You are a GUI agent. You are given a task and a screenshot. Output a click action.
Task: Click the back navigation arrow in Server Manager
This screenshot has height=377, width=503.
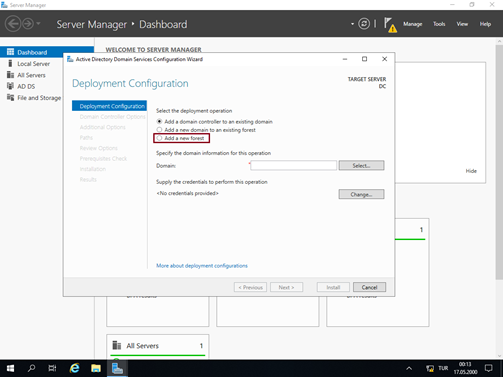13,24
